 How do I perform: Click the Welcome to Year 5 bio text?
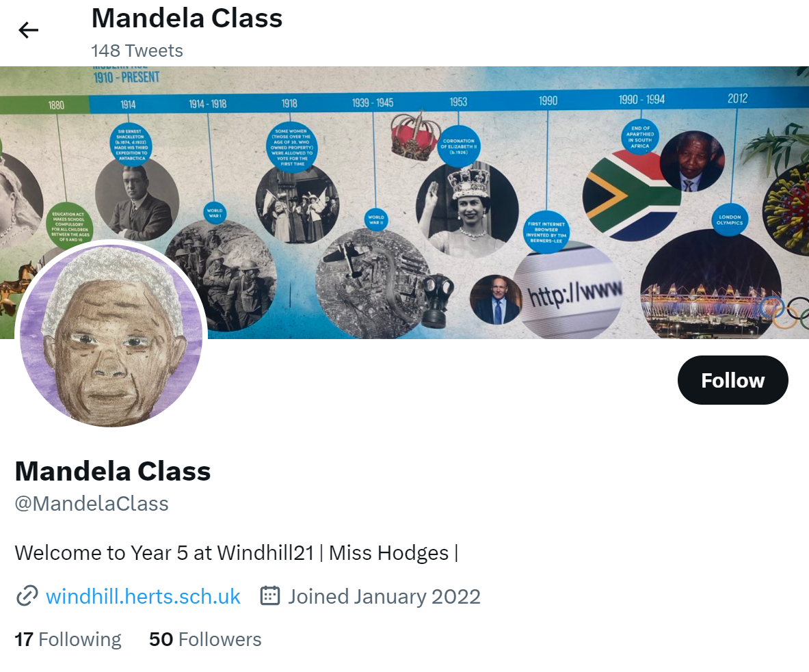(x=237, y=553)
